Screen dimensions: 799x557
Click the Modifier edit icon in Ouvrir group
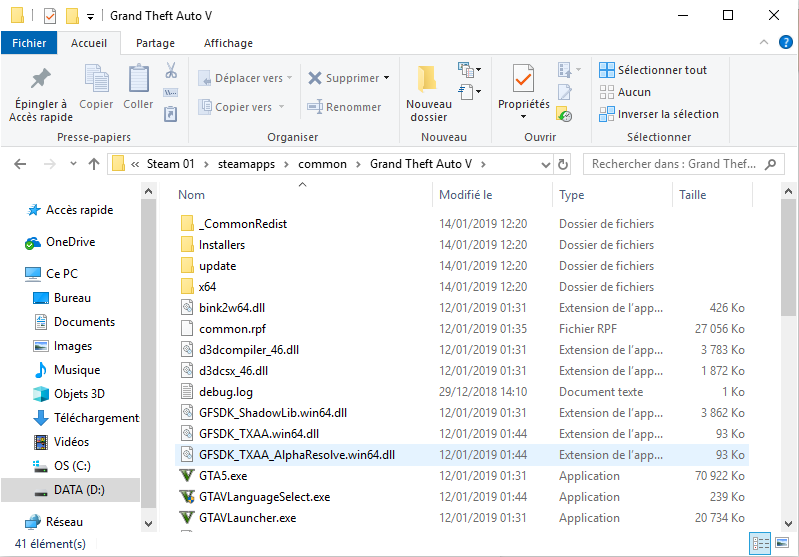(x=565, y=92)
